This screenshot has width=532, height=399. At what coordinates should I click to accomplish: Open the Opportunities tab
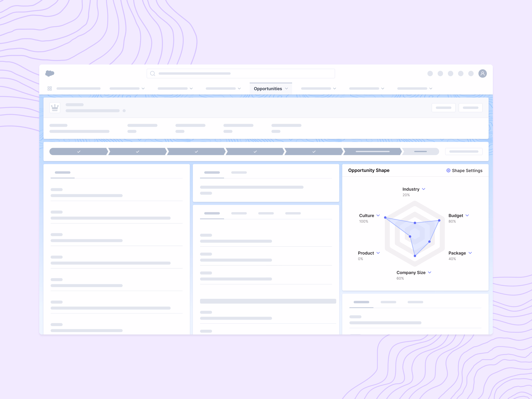[x=271, y=88]
